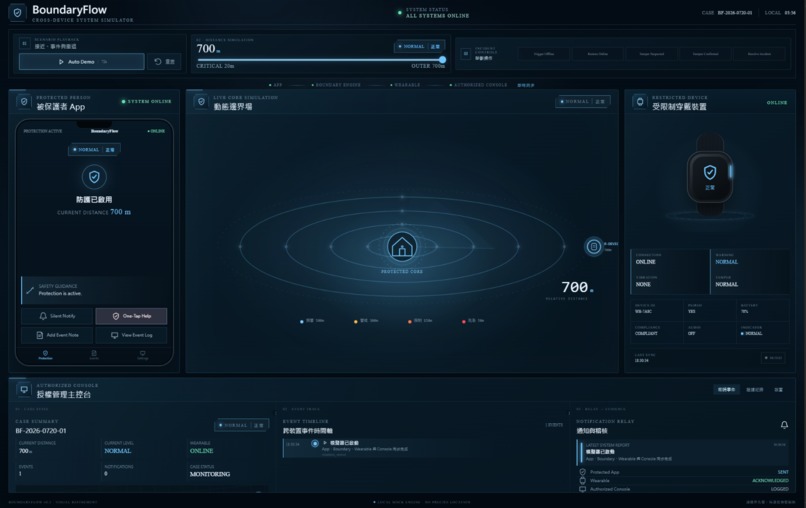Click the shield icon on smartwatch face
The image size is (806, 508).
coord(710,172)
